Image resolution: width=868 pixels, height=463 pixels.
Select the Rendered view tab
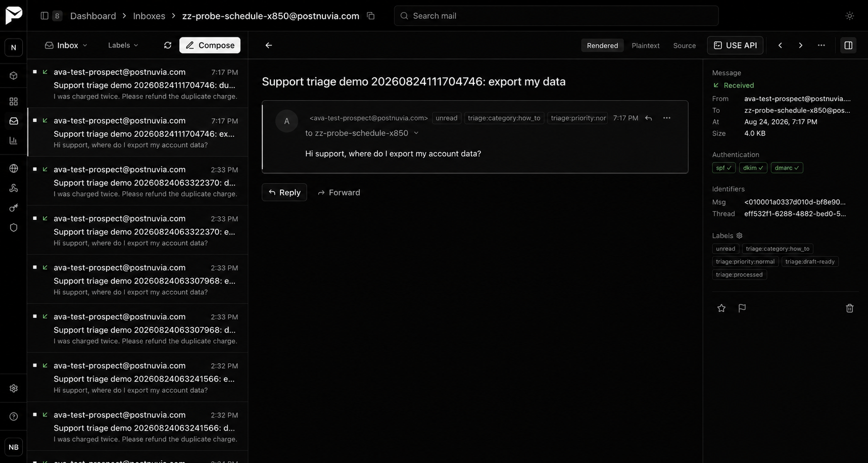pos(602,45)
